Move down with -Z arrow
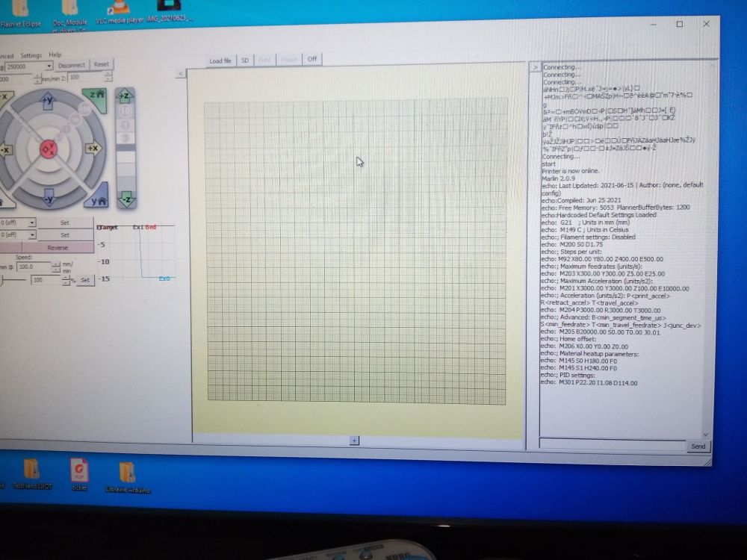Screen dimensions: 747x560 point(127,199)
